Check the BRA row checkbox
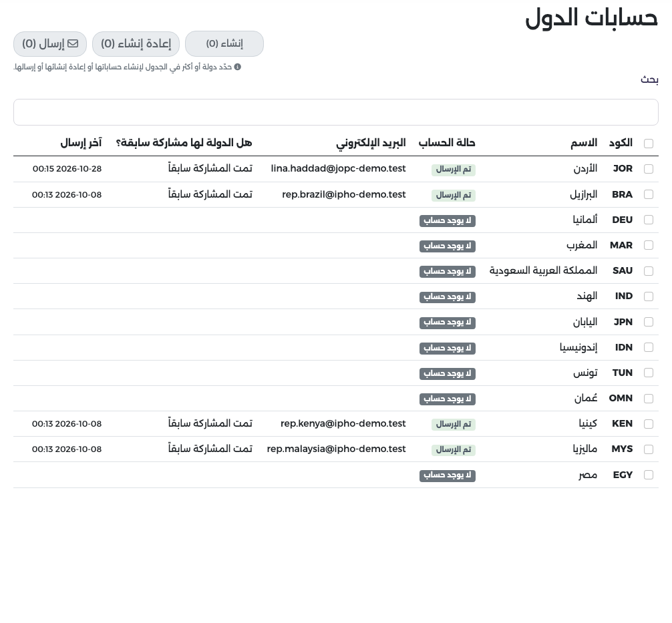Viewport: 672px width, 623px height. [649, 194]
